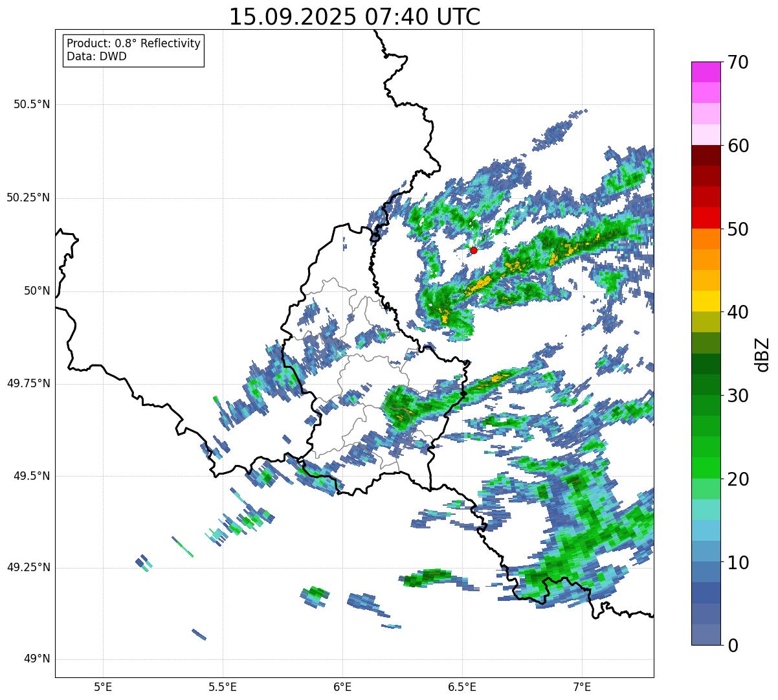Click the 50°N latitude label

coord(37,291)
